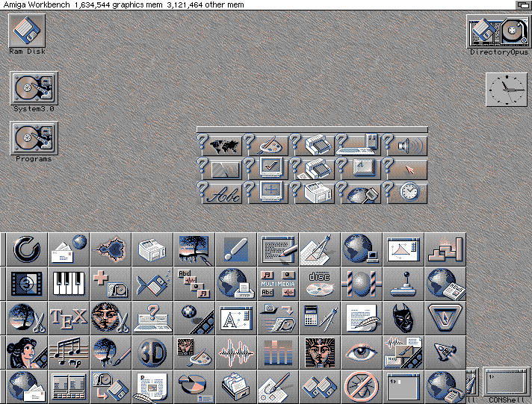Launch the text editor with pencil icon
532x404 pixels.
click(x=278, y=249)
